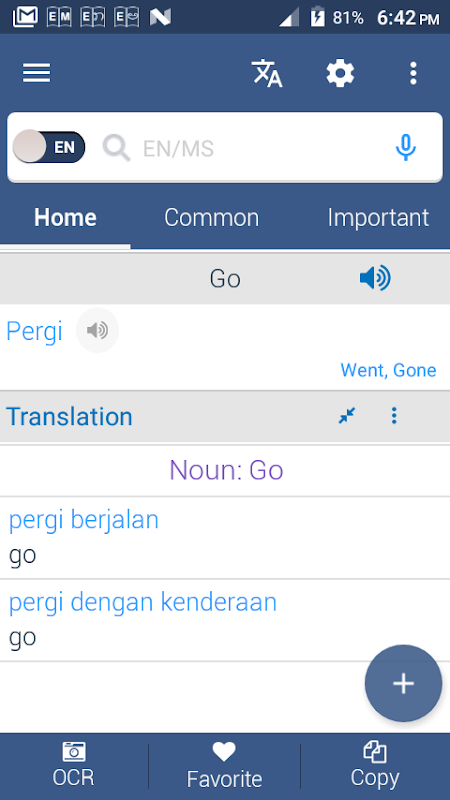Tap the floating plus button

(404, 684)
